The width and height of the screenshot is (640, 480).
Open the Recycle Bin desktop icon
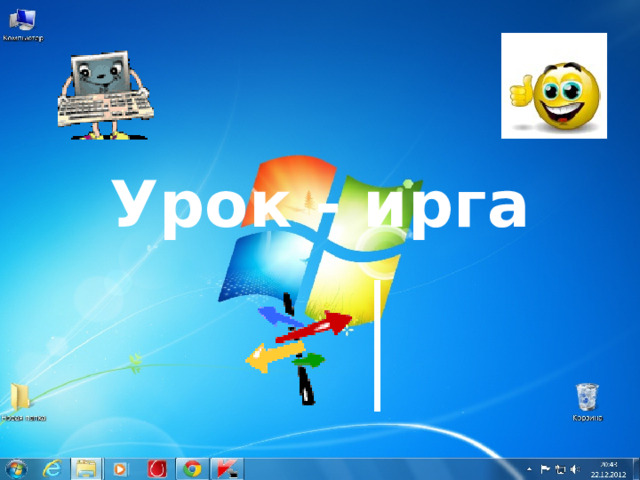pos(587,402)
